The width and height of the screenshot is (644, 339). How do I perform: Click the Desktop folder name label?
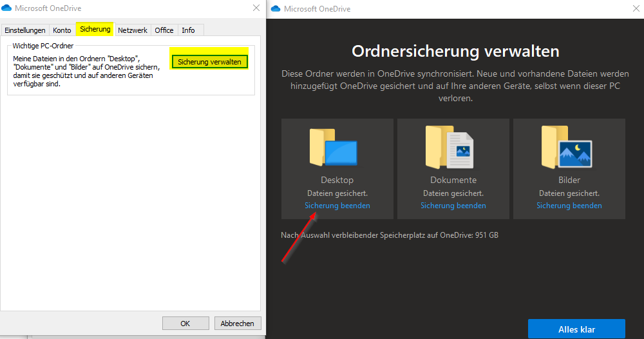(x=337, y=180)
